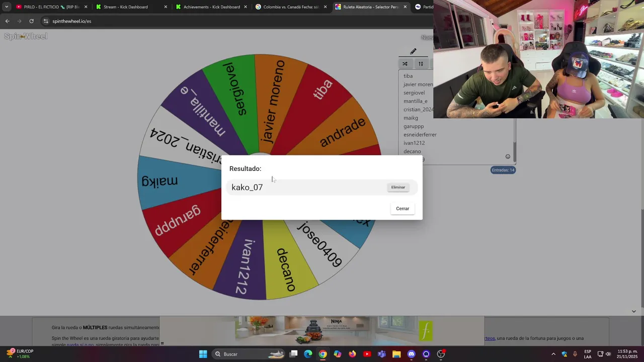Shuffle the wheel entries
The width and height of the screenshot is (644, 362).
click(405, 64)
